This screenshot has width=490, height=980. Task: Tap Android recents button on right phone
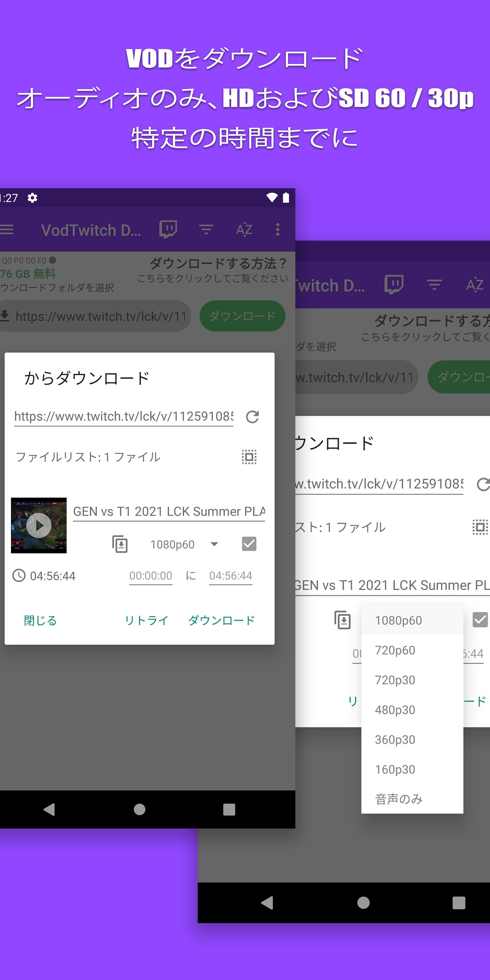[459, 902]
